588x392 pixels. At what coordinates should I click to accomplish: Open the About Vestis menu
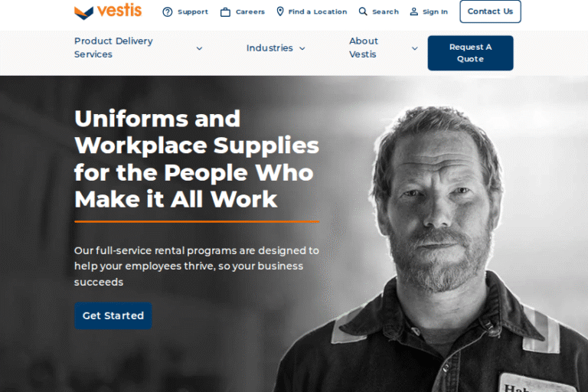point(364,47)
